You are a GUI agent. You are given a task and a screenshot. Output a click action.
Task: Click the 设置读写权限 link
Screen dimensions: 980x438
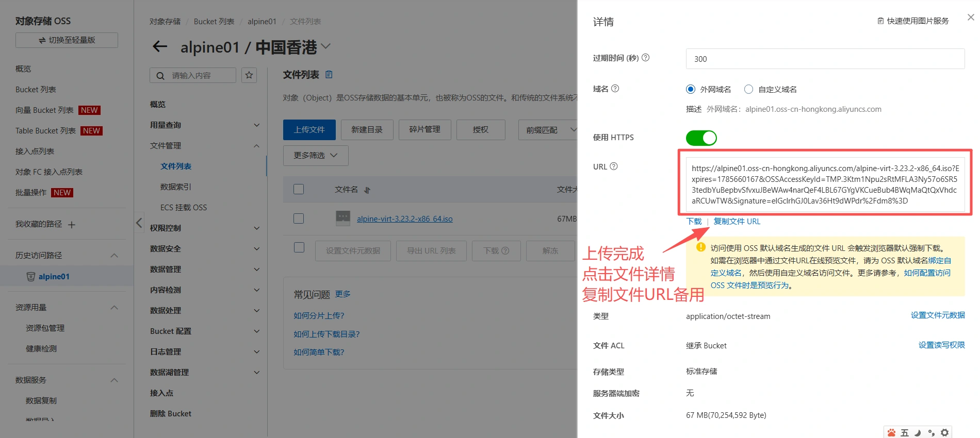click(942, 345)
